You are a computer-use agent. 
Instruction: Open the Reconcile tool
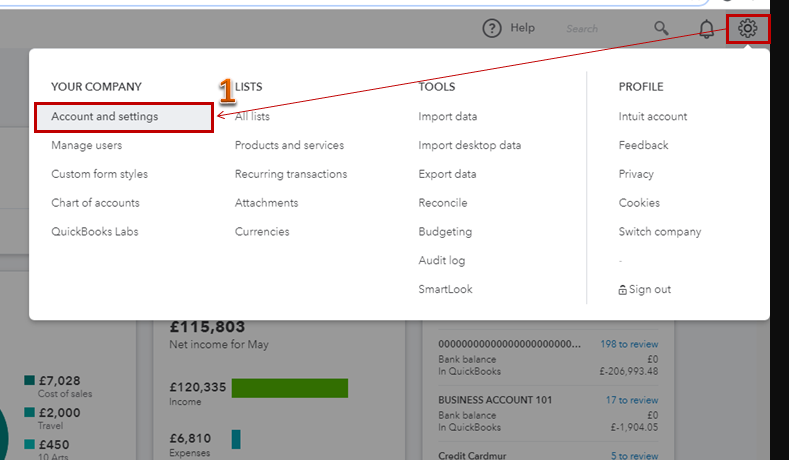[443, 203]
